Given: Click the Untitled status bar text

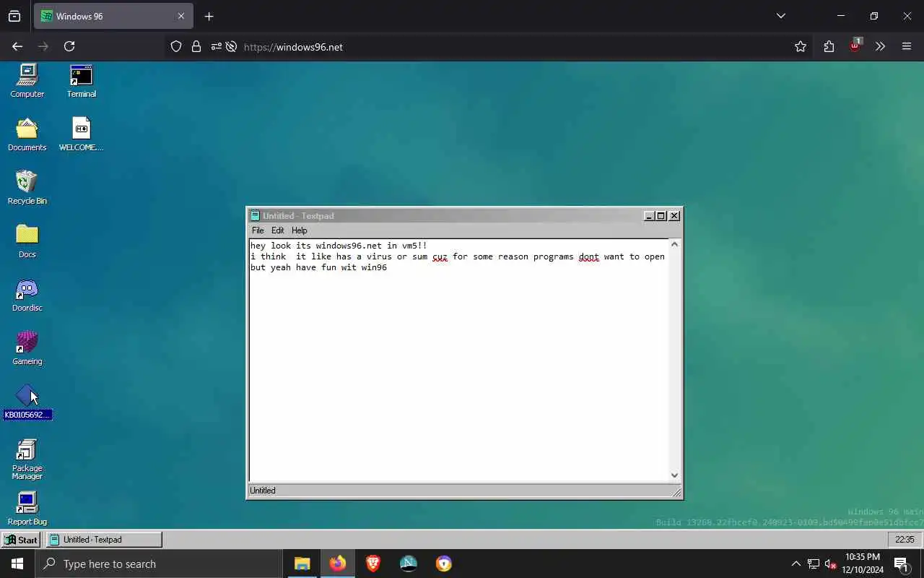Looking at the screenshot, I should coord(263,491).
